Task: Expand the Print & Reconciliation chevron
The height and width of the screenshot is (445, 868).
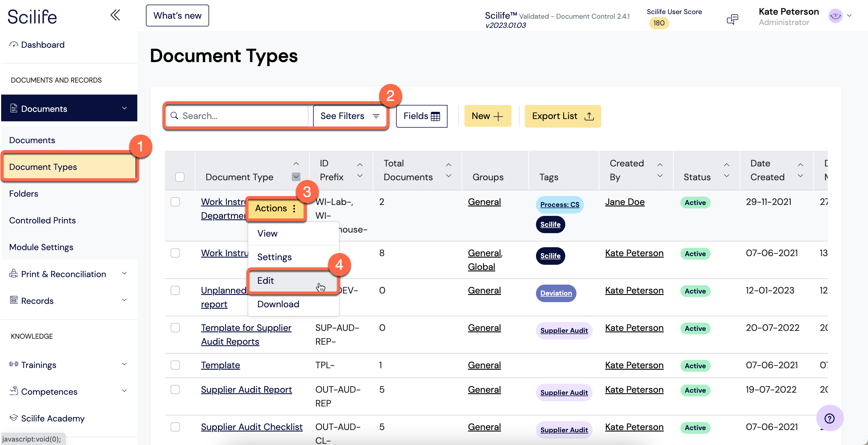Action: (x=124, y=273)
